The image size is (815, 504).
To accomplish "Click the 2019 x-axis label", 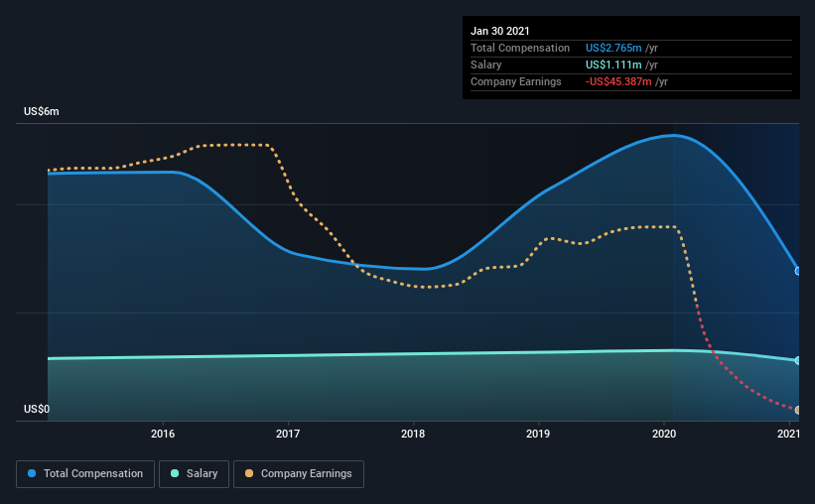I will [x=538, y=434].
